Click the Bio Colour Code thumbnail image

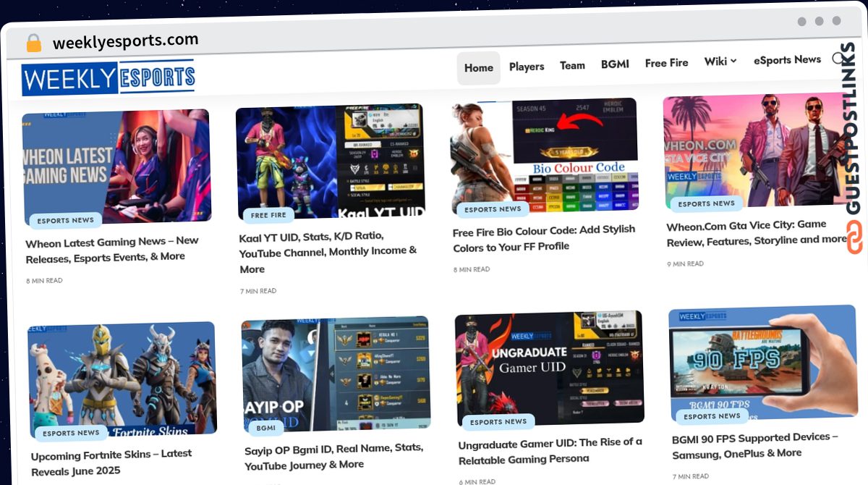[x=544, y=156]
